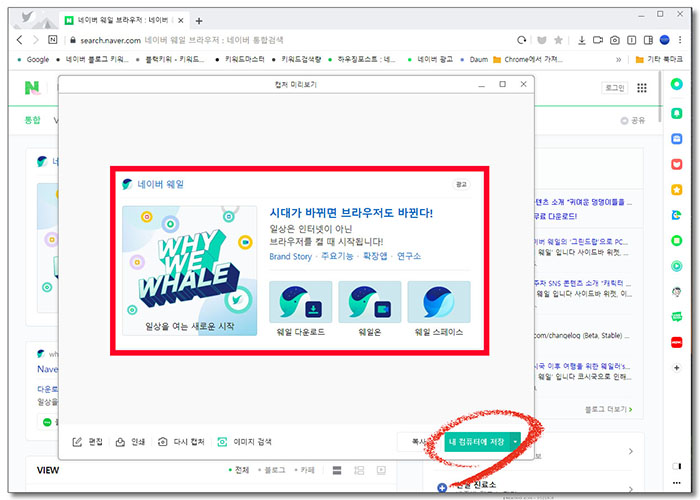Open the Naver services grid icon
This screenshot has height=500, width=700.
coord(642,88)
